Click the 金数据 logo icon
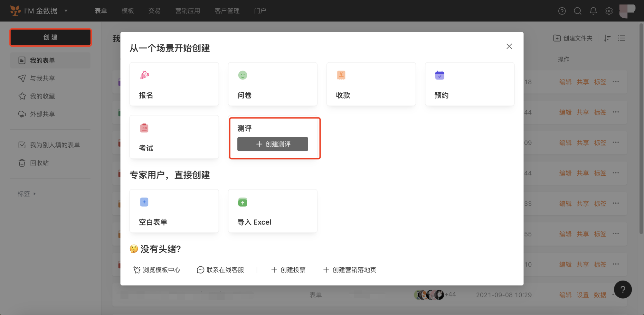Viewport: 644px width, 315px height. pos(15,11)
